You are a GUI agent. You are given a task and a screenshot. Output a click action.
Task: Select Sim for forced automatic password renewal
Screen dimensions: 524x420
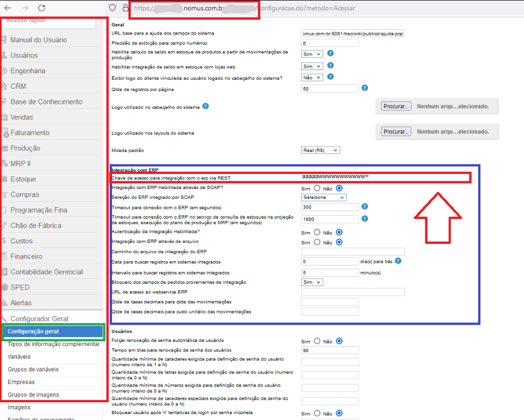coord(317,341)
